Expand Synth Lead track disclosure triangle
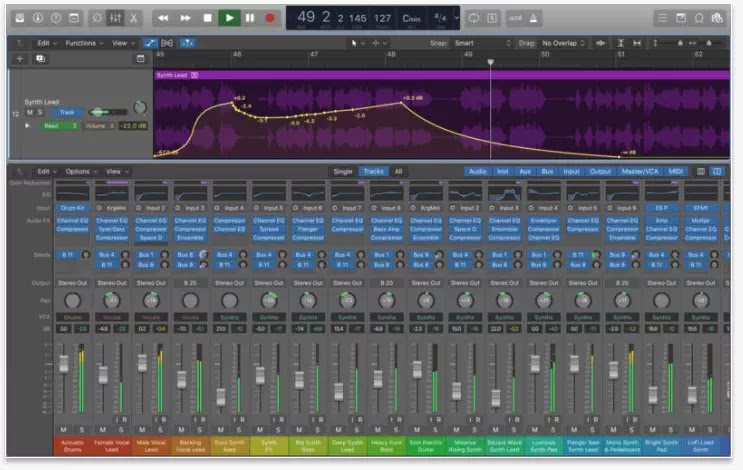Viewport: 743px width, 470px height. 27,126
